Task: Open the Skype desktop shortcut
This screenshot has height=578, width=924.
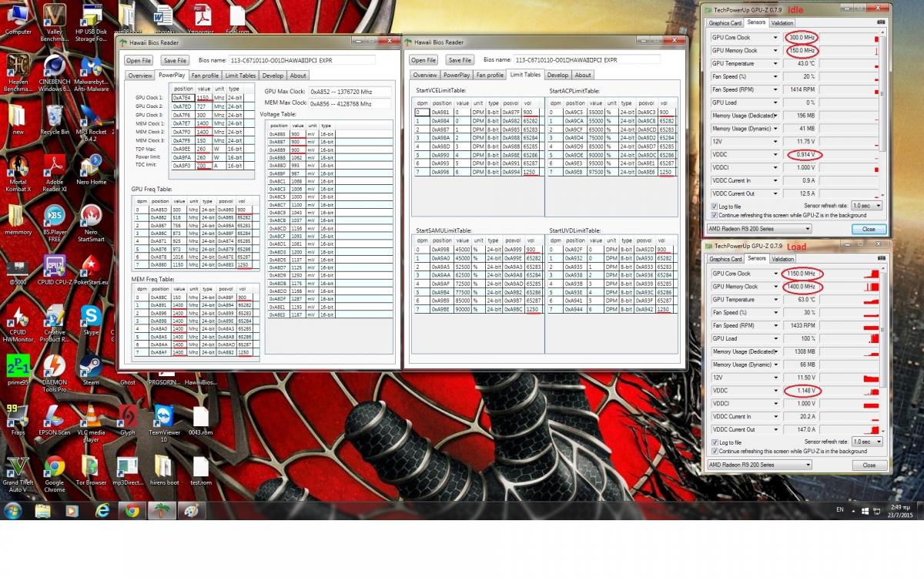Action: (x=92, y=320)
